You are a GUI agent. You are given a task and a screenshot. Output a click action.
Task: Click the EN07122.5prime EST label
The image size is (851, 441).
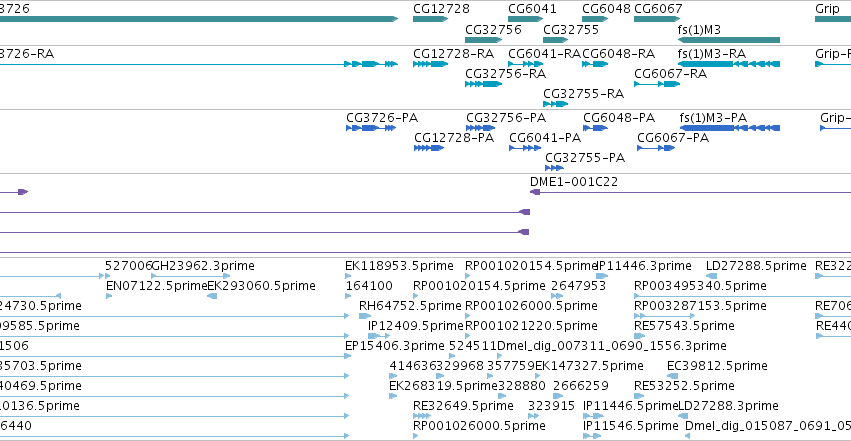[x=157, y=286]
